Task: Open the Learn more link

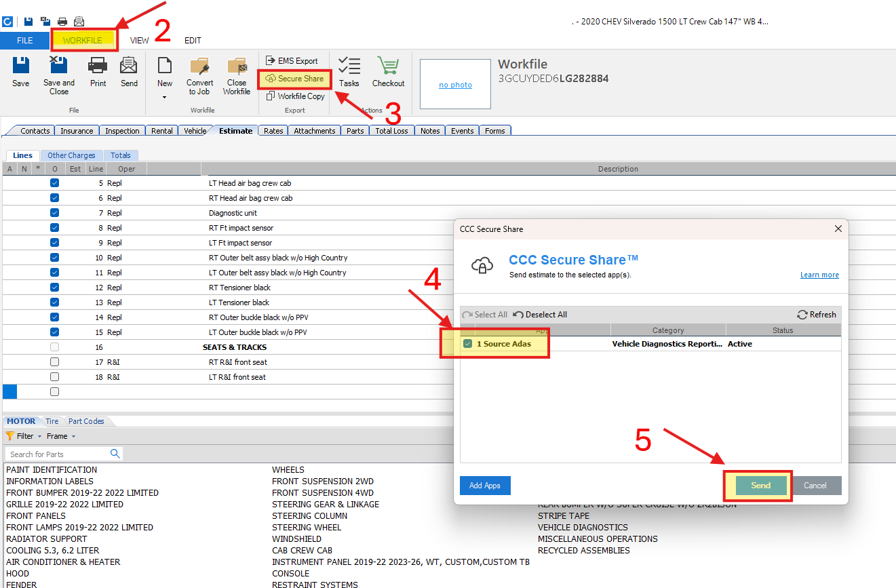Action: [x=819, y=275]
